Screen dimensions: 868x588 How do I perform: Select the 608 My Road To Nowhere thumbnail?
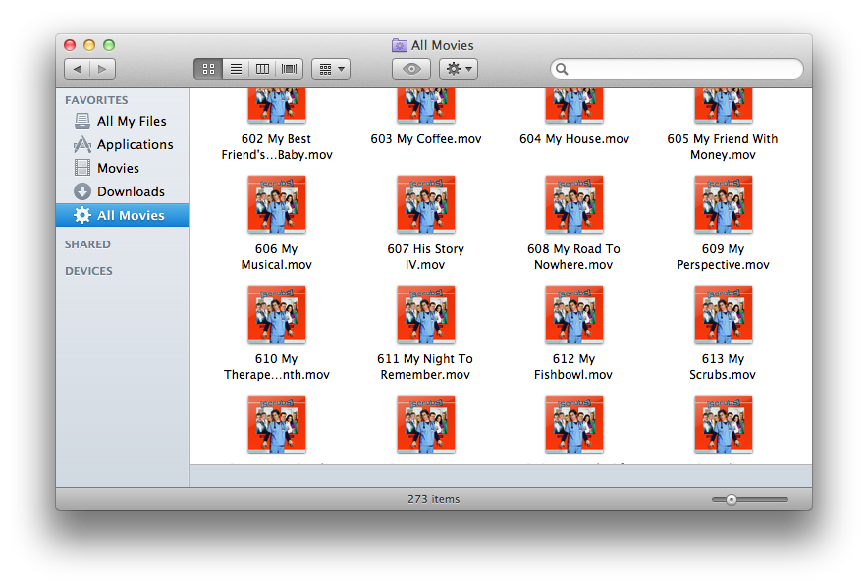point(574,204)
